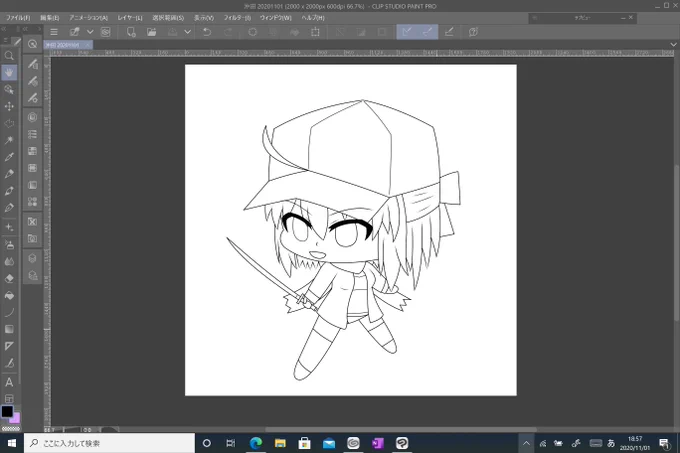Select the curve Figure tool
Image resolution: width=680 pixels, height=453 pixels.
[9, 312]
